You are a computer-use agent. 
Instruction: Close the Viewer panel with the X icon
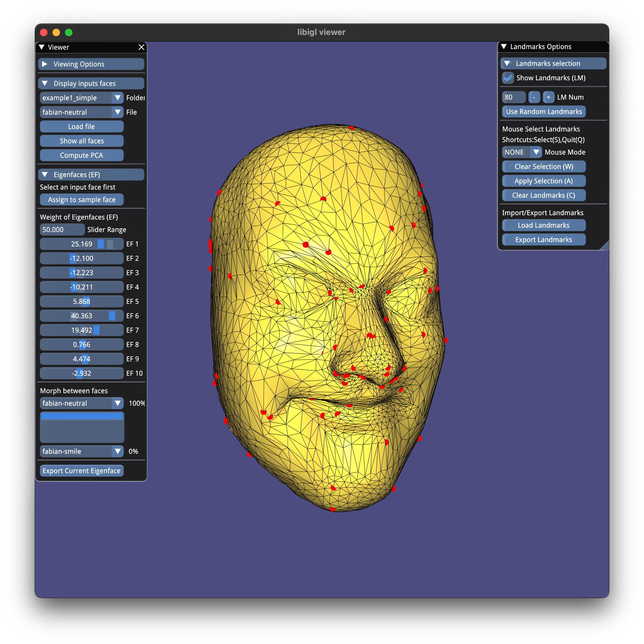click(x=141, y=47)
